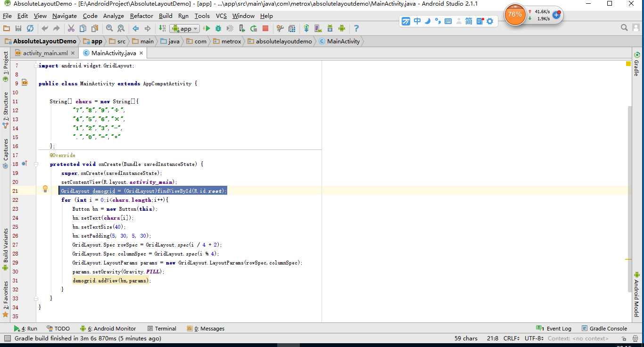Screen dimensions: 644x347
Task: Click Sync Project with Gradle Files icon
Action: tap(306, 28)
